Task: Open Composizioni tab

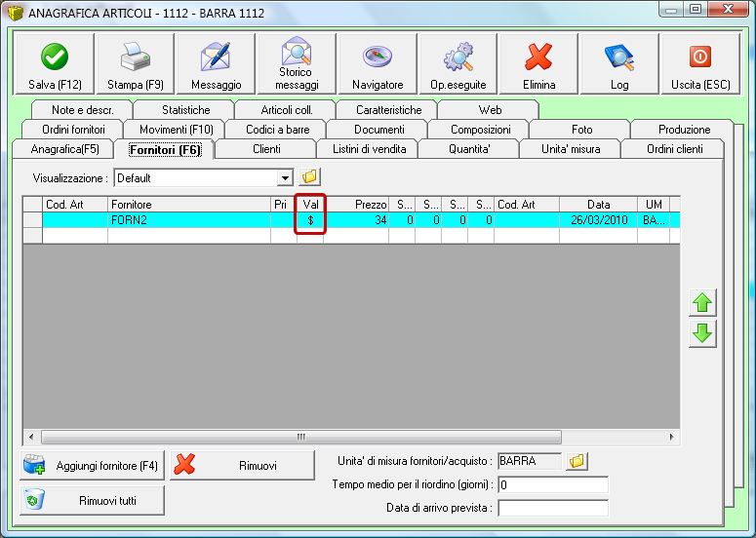Action: pos(480,129)
